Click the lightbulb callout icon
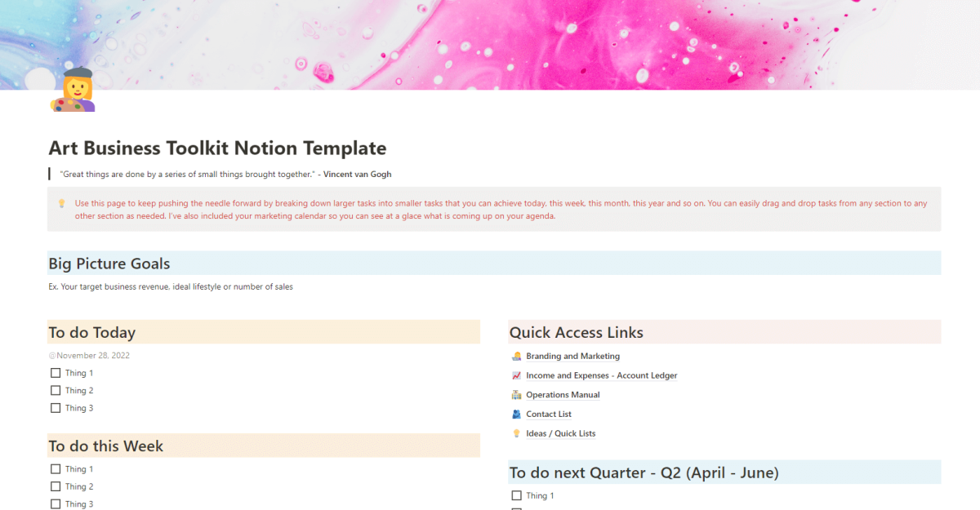Viewport: 980px width, 510px height. (61, 203)
